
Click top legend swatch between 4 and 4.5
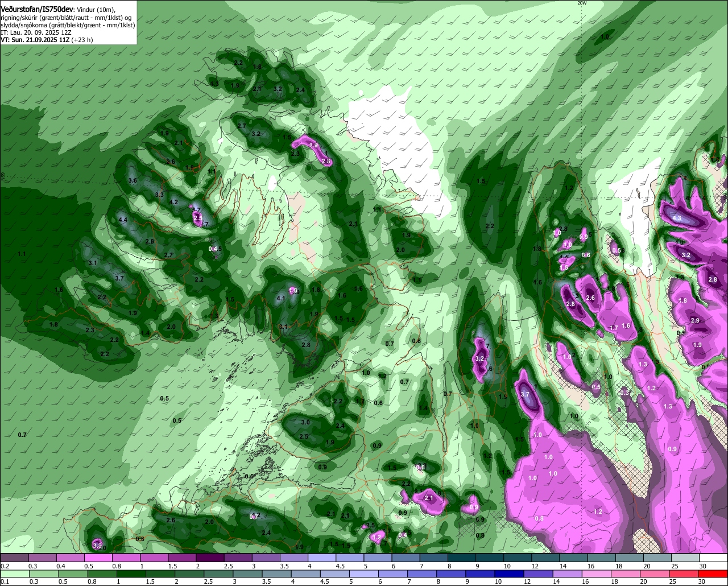[x=321, y=558]
